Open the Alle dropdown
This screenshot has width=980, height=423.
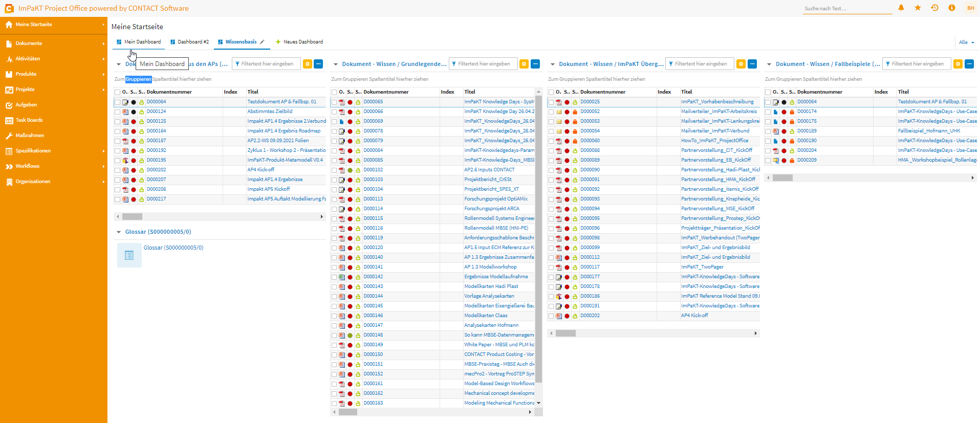966,42
